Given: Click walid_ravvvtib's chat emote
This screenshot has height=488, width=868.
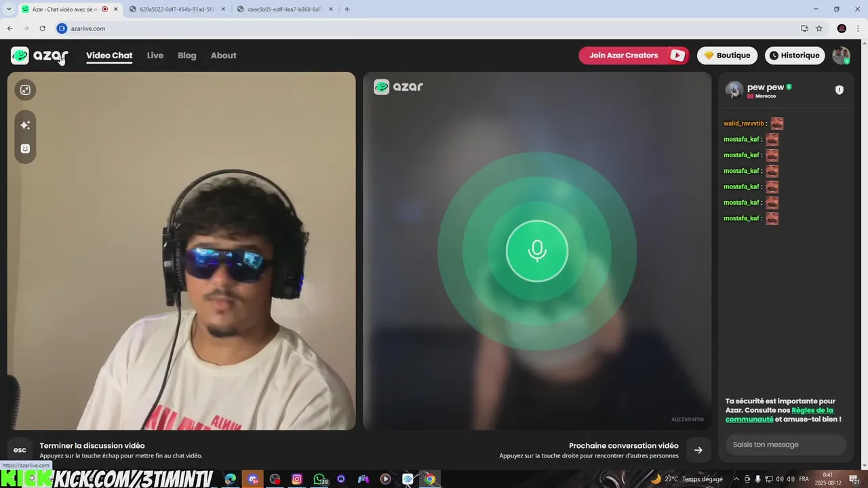Looking at the screenshot, I should pyautogui.click(x=777, y=123).
